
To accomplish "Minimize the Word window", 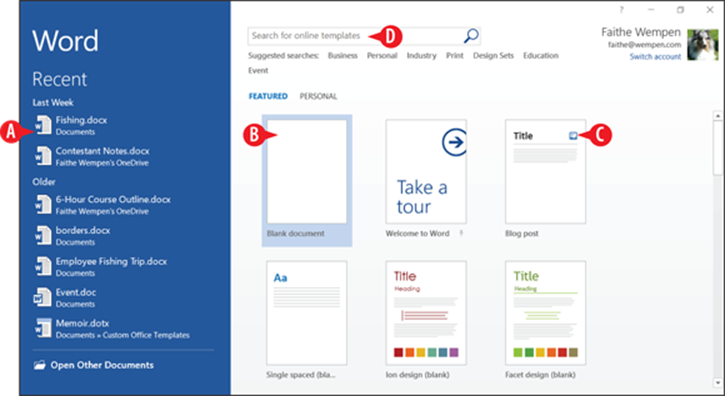I will [651, 10].
